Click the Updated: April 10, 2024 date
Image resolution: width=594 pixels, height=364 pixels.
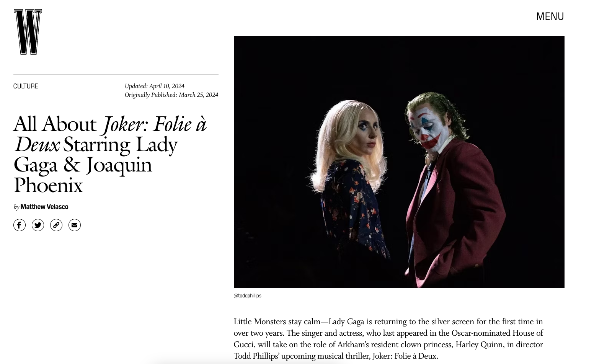(155, 86)
